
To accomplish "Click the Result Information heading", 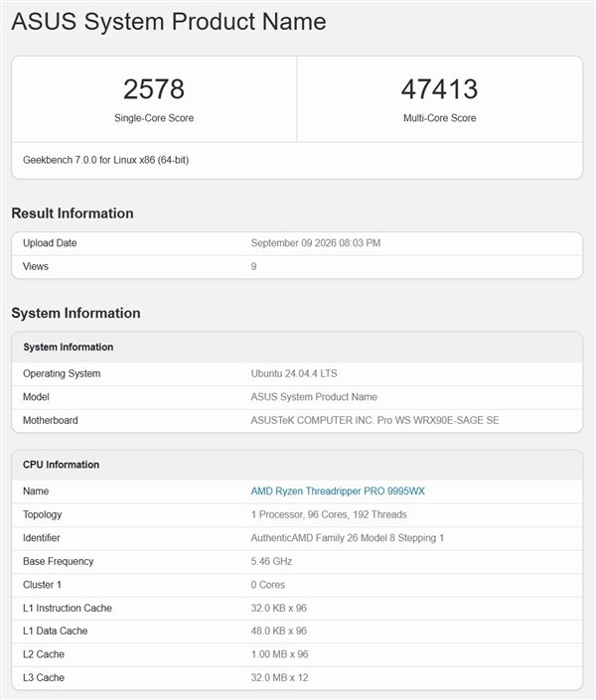I will click(73, 213).
